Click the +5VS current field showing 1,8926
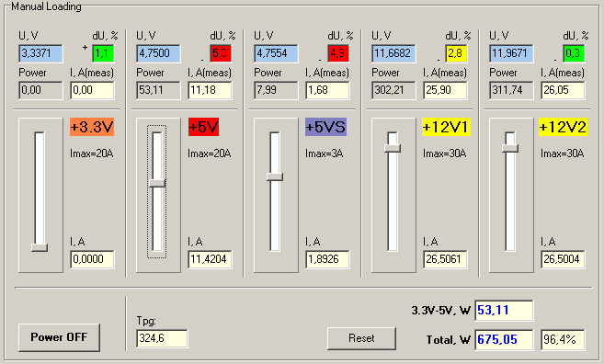The image size is (604, 364). click(x=328, y=259)
